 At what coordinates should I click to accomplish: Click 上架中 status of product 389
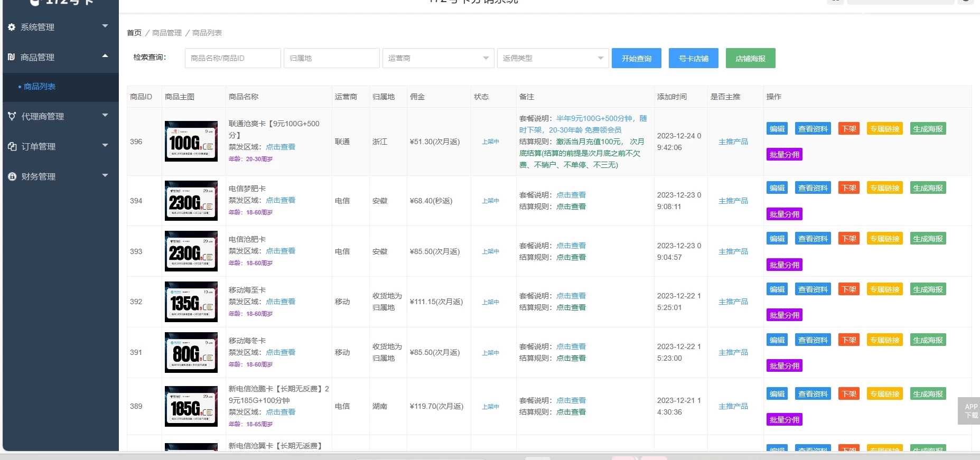490,407
